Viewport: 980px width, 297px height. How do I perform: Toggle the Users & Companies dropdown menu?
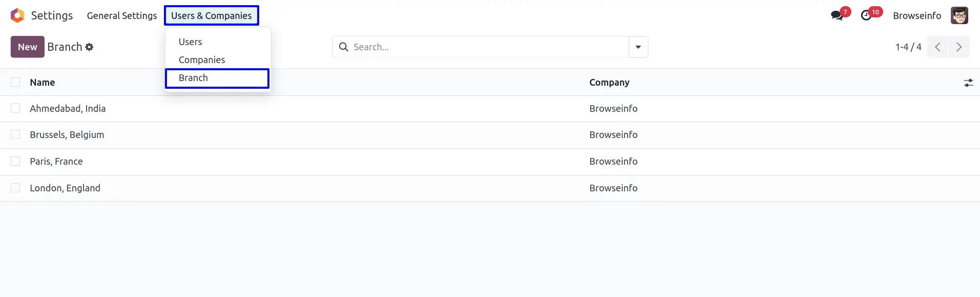[x=211, y=15]
